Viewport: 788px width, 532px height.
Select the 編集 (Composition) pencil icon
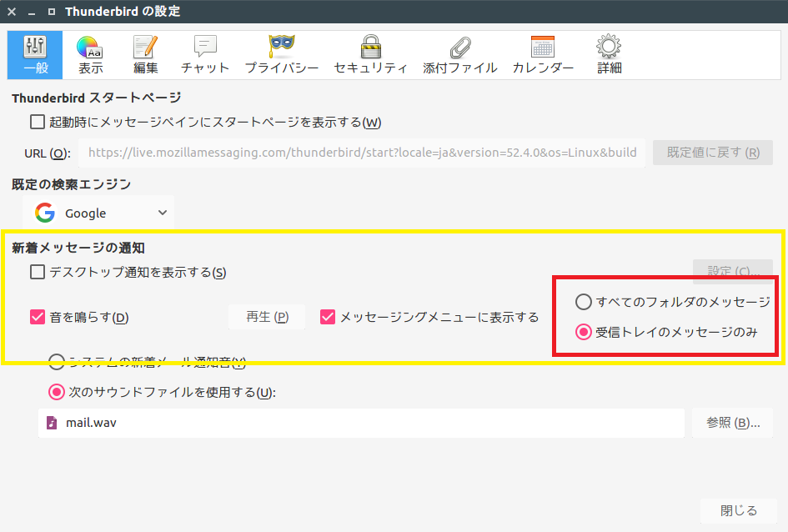146,54
